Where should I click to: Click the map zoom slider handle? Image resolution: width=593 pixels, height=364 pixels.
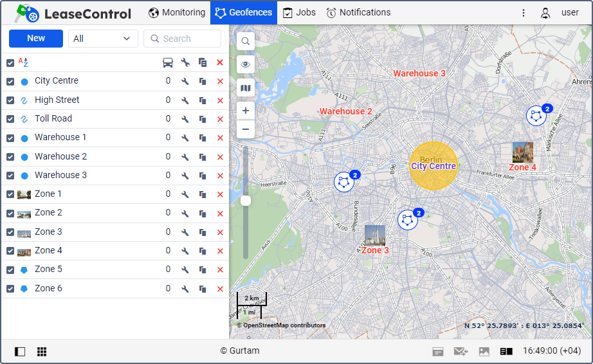click(246, 201)
